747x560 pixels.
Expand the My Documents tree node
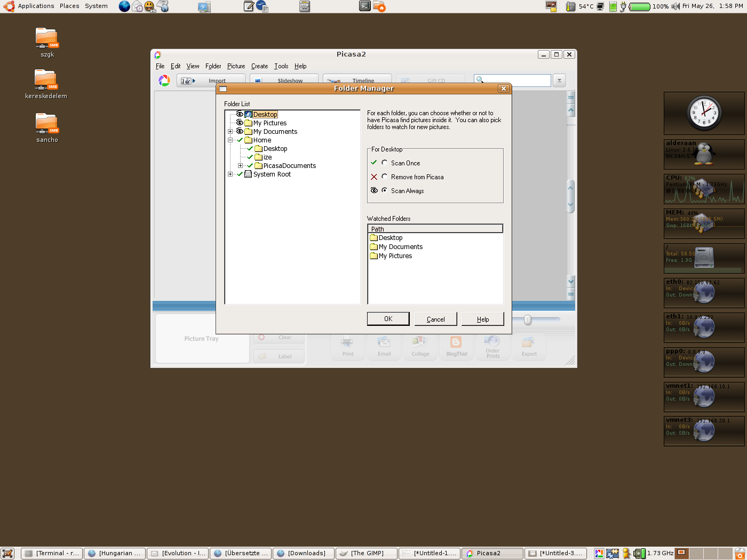230,131
